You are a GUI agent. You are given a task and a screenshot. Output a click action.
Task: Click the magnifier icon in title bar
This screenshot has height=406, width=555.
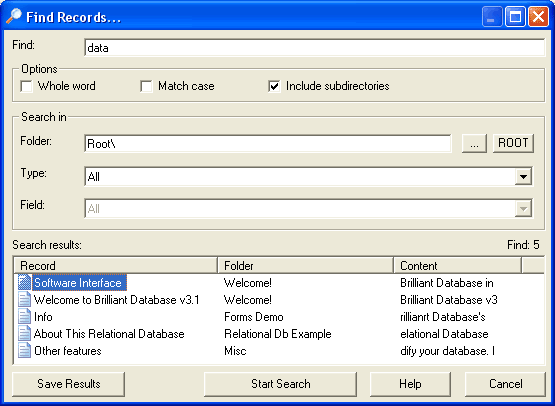(x=14, y=16)
